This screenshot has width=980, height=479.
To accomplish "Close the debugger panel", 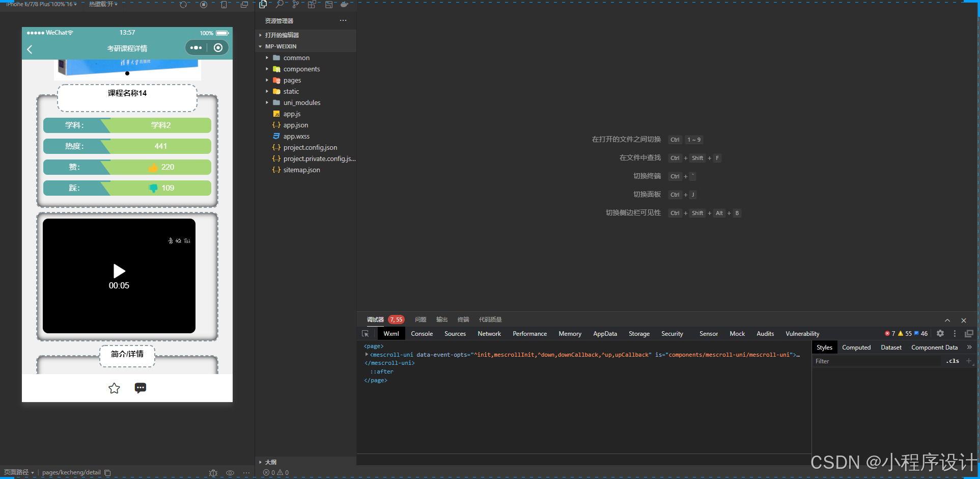I will [964, 320].
